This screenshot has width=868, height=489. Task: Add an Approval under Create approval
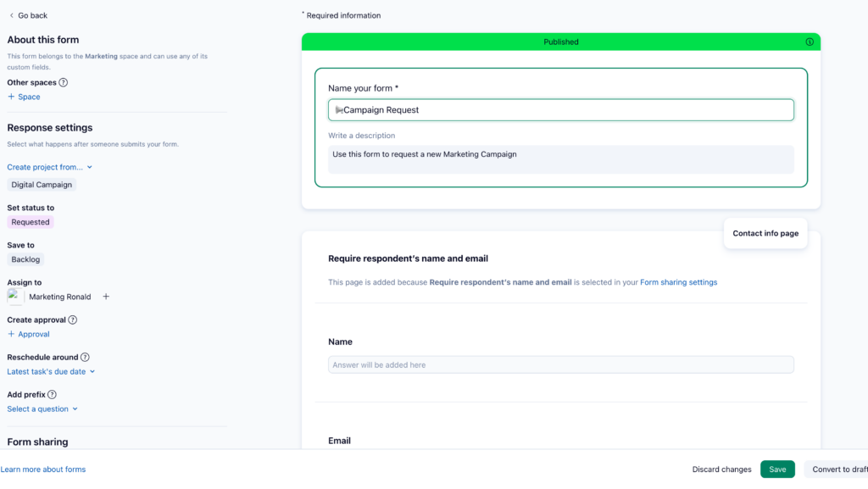click(x=29, y=334)
